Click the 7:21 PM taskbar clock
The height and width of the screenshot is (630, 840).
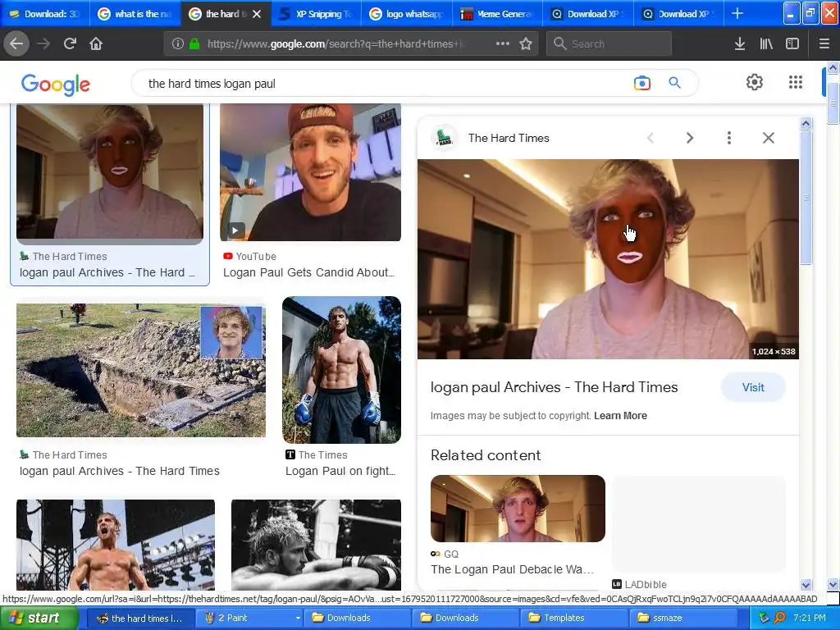point(810,618)
